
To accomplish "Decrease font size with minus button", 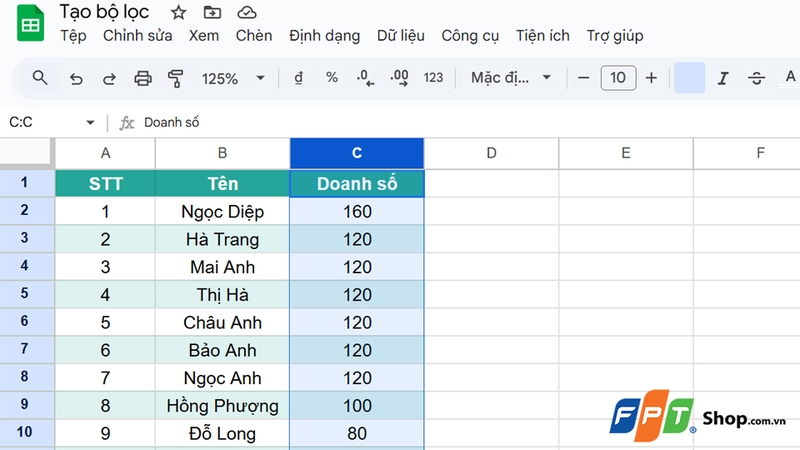I will click(584, 78).
